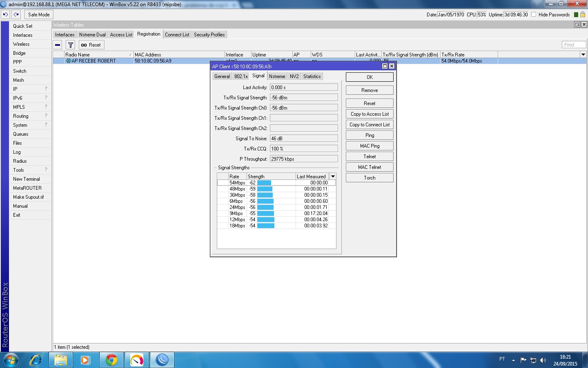Toggle Safe Mode button
This screenshot has height=368, width=588.
(39, 14)
